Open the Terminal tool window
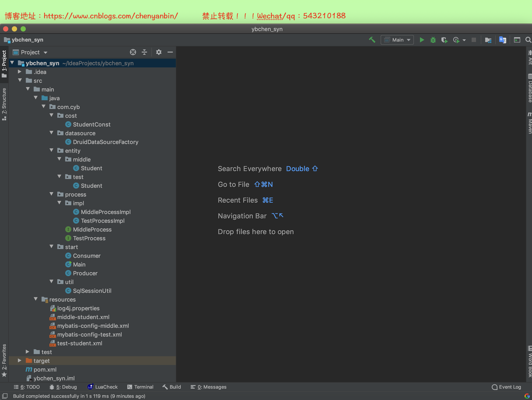 coord(140,387)
